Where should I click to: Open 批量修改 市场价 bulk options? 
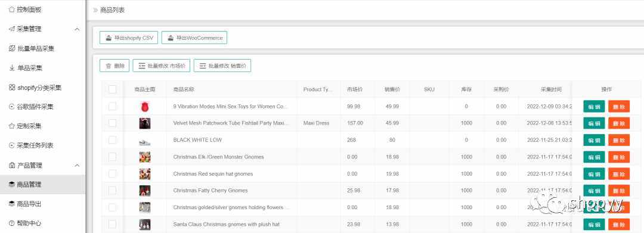click(x=162, y=66)
